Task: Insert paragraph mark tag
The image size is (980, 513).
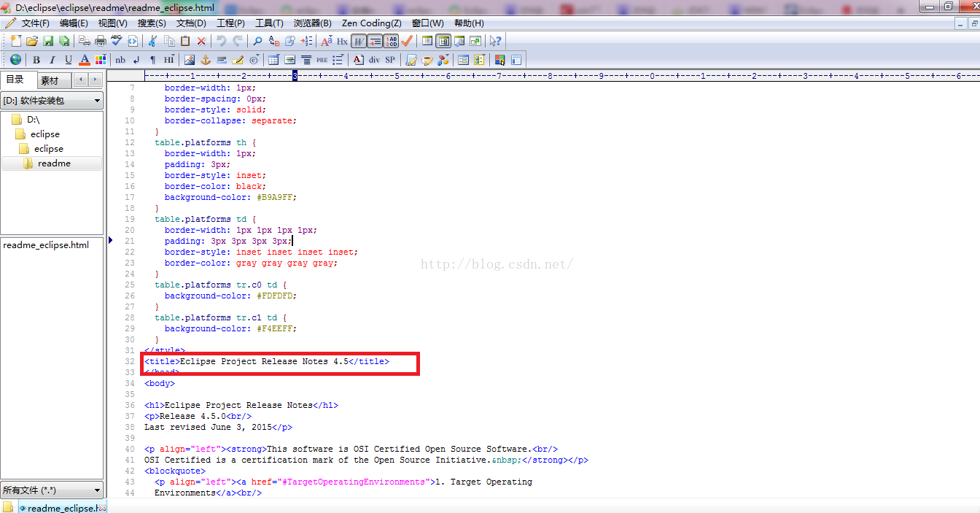Action: [x=152, y=60]
